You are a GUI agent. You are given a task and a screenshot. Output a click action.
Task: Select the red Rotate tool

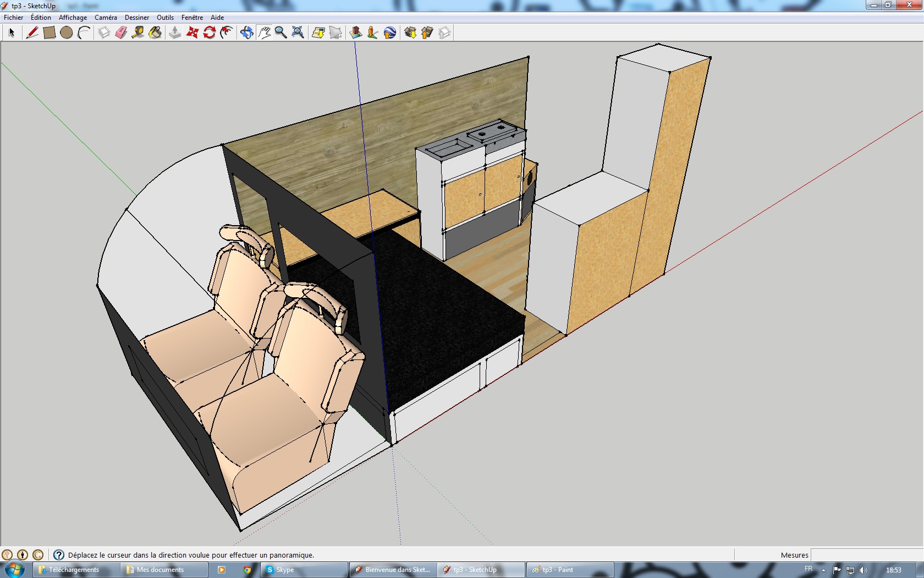point(209,33)
